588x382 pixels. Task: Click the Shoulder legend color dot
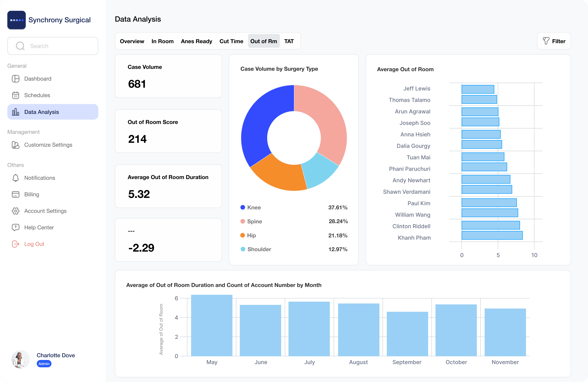pos(243,249)
